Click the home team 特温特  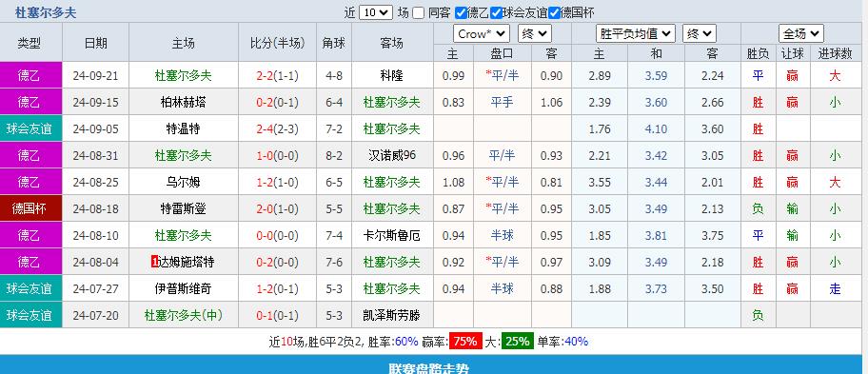click(x=184, y=128)
